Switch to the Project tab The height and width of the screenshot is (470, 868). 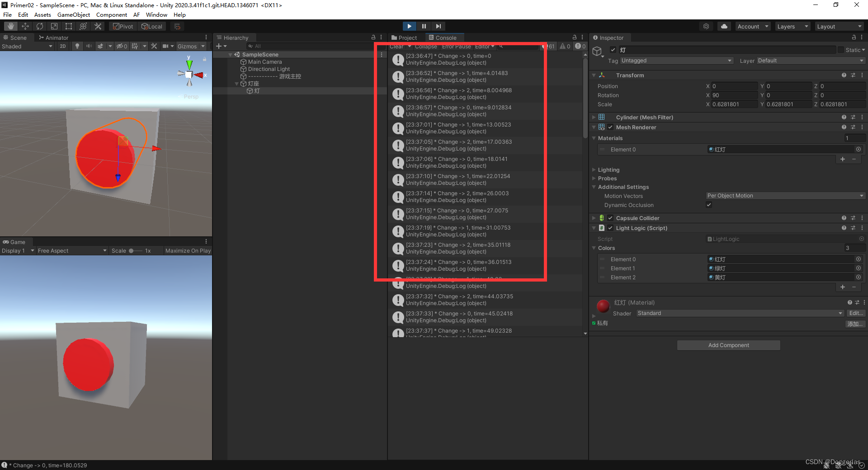pyautogui.click(x=404, y=38)
